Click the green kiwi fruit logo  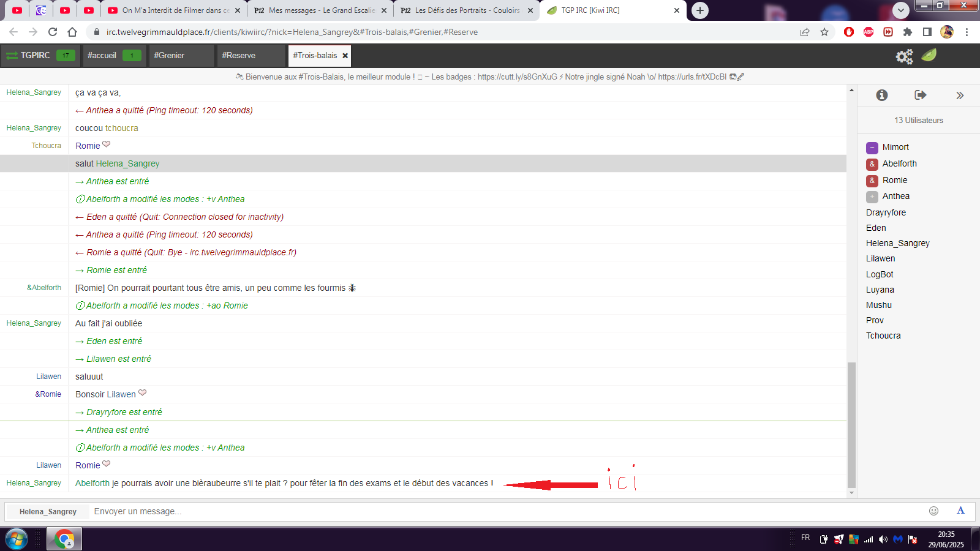point(929,55)
